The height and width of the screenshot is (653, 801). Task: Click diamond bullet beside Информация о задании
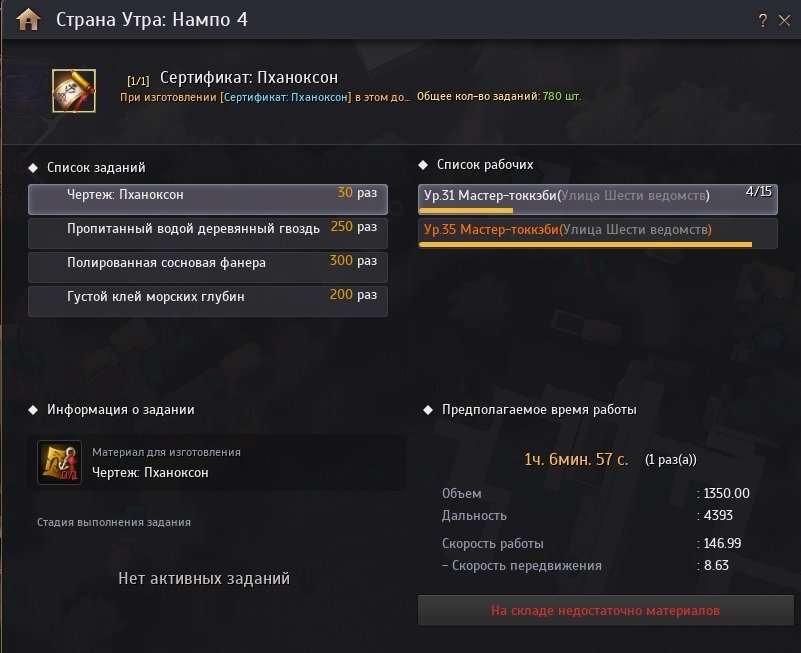pyautogui.click(x=33, y=409)
